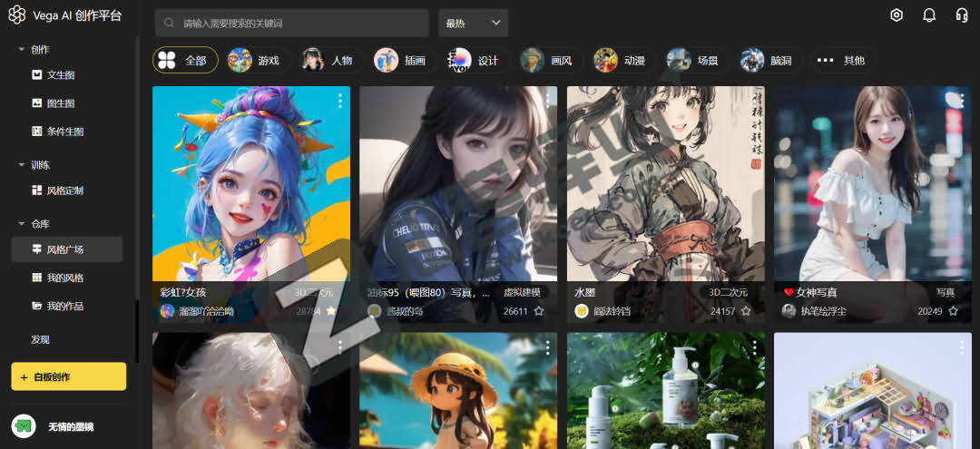Open more options on skincare bottles card
The height and width of the screenshot is (449, 980).
(754, 347)
